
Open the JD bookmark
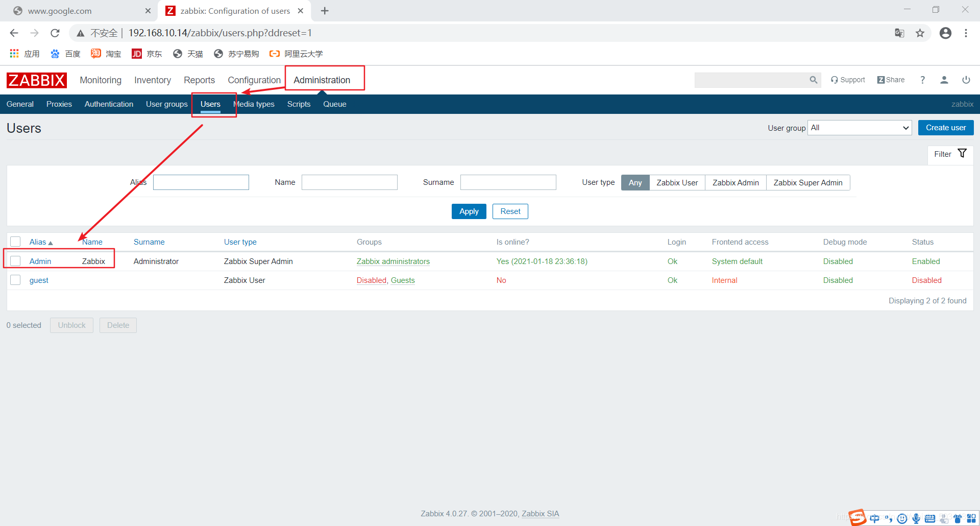146,54
